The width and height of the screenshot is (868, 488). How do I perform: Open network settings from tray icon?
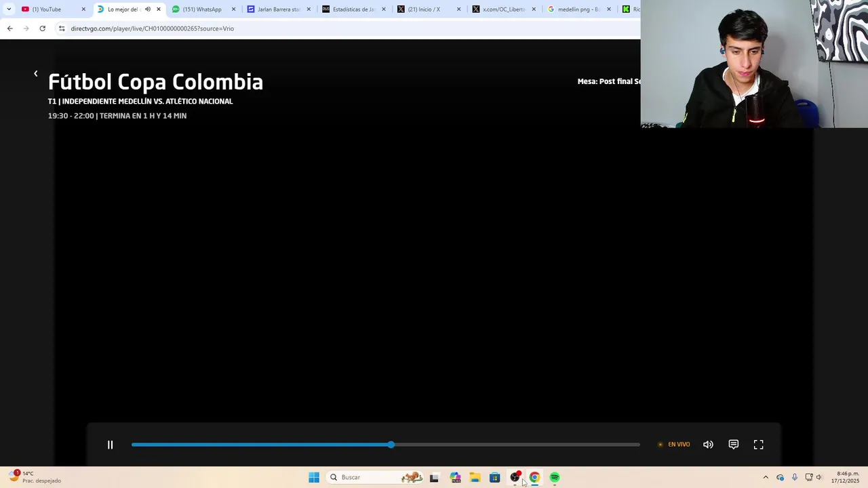click(808, 477)
